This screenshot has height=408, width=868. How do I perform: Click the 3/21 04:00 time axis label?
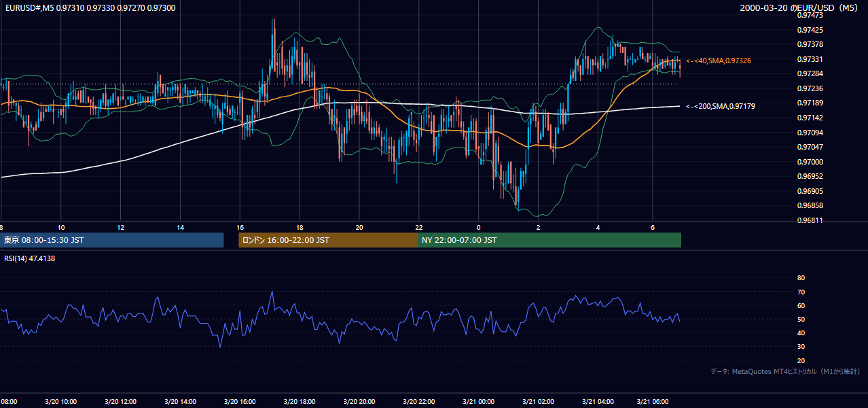tap(598, 402)
